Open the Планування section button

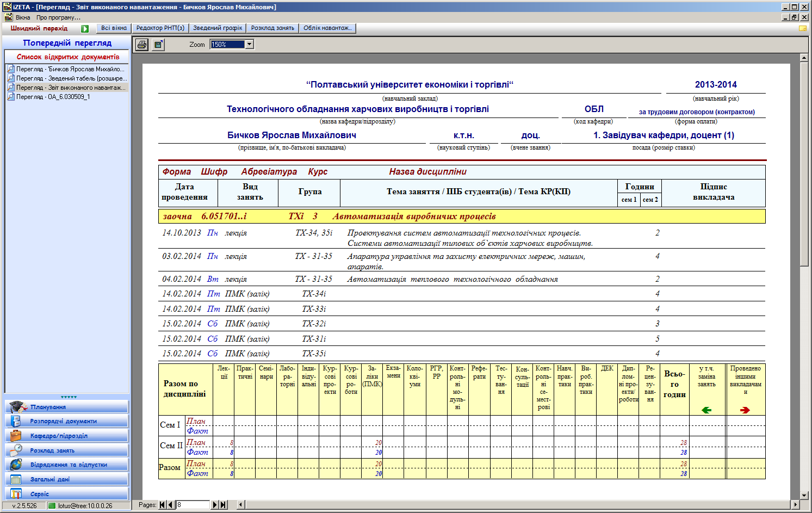point(67,406)
